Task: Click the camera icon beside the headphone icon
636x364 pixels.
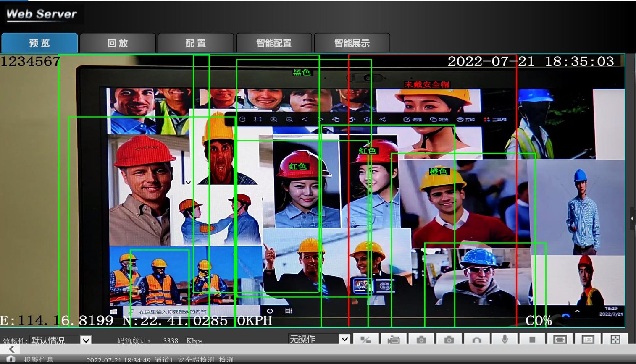Action: click(449, 339)
